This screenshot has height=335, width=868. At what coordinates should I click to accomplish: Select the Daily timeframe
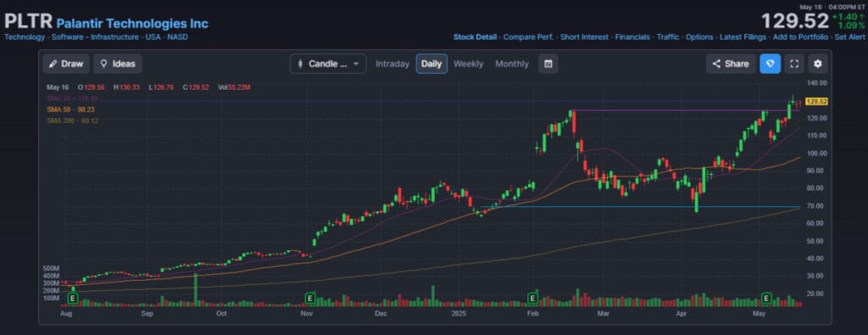(x=431, y=64)
